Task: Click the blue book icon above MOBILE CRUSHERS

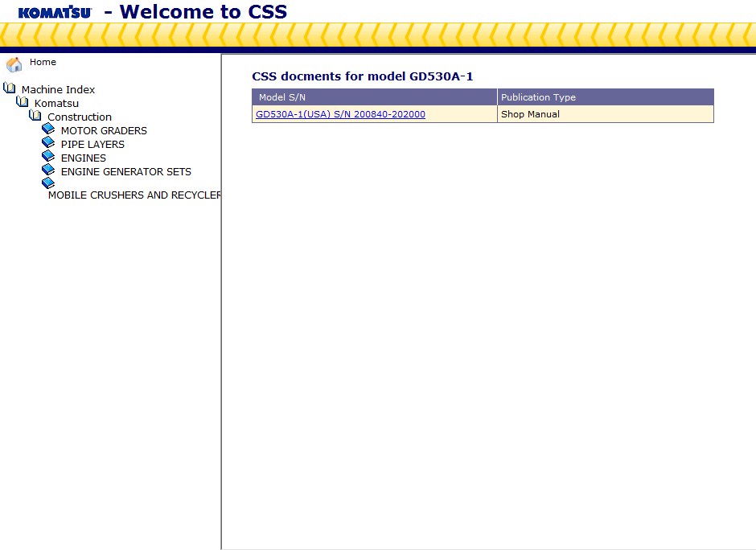Action: point(48,183)
